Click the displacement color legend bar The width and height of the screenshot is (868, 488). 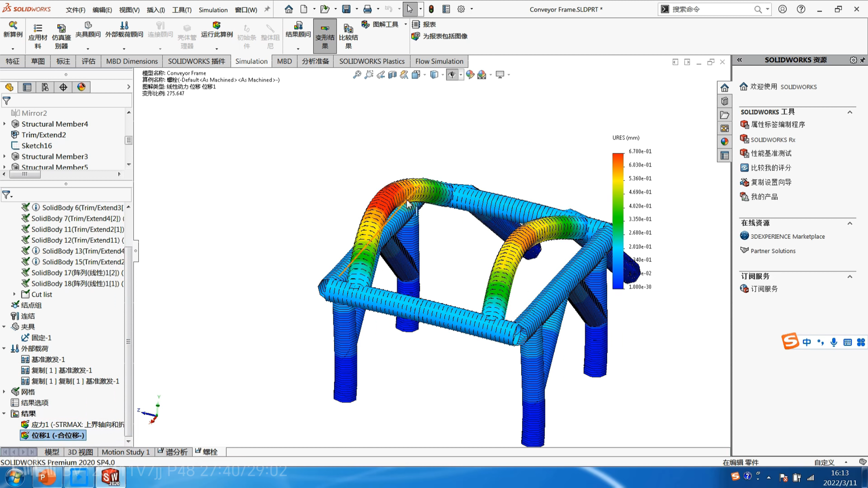(618, 221)
